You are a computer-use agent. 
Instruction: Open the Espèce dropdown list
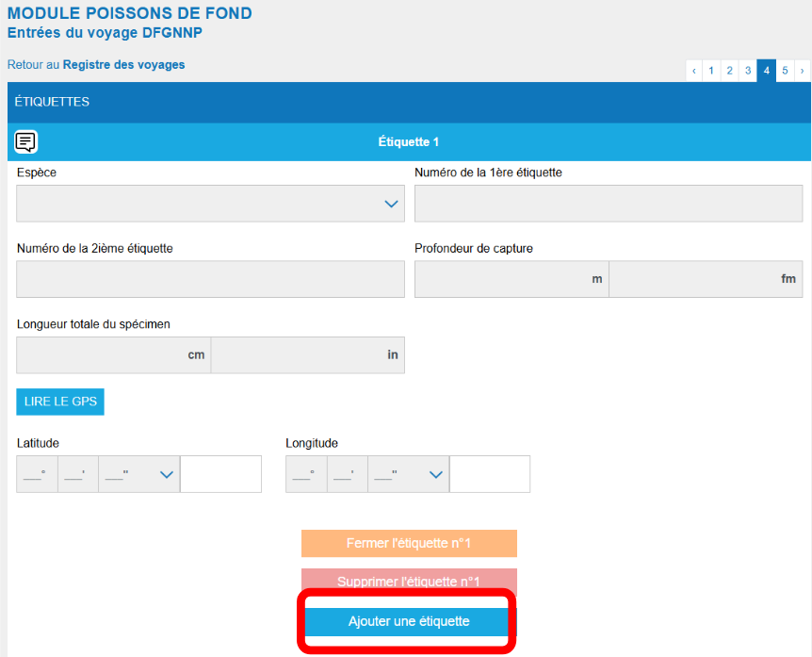[210, 204]
